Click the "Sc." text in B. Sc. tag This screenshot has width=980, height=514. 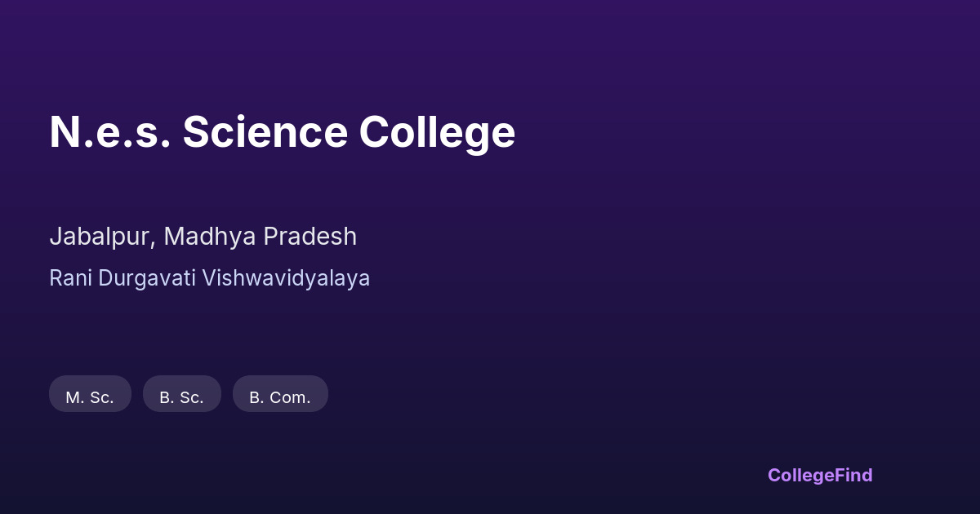click(191, 398)
